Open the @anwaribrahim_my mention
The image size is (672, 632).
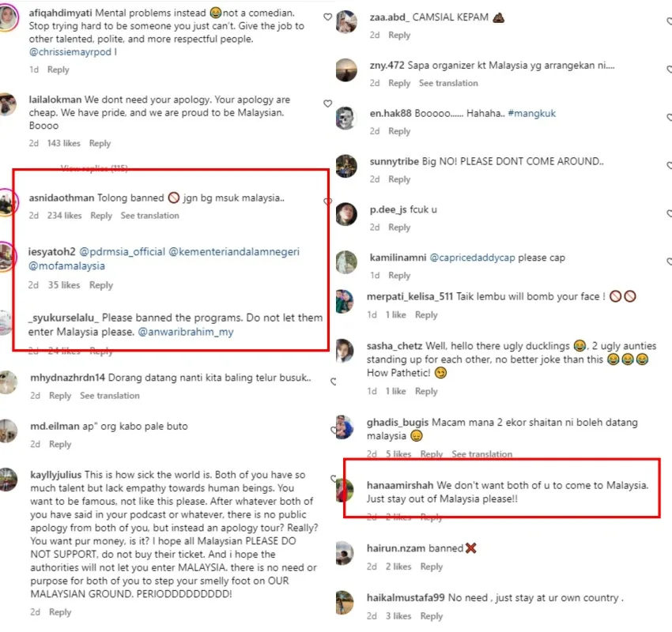[x=186, y=333]
